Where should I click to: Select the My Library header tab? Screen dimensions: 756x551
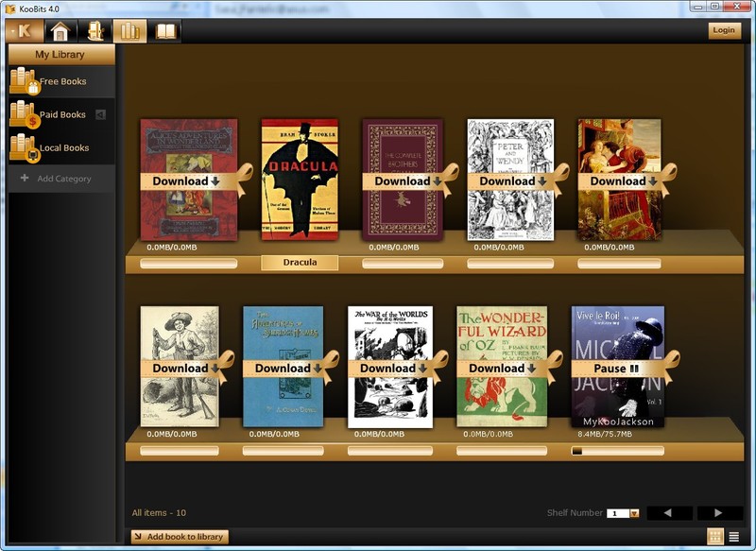coord(61,55)
